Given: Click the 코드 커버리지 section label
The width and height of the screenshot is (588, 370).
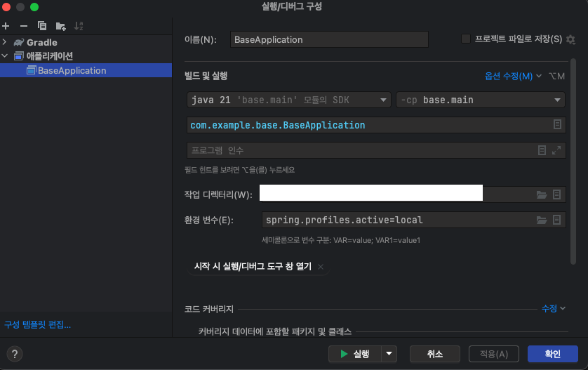Looking at the screenshot, I should (209, 309).
